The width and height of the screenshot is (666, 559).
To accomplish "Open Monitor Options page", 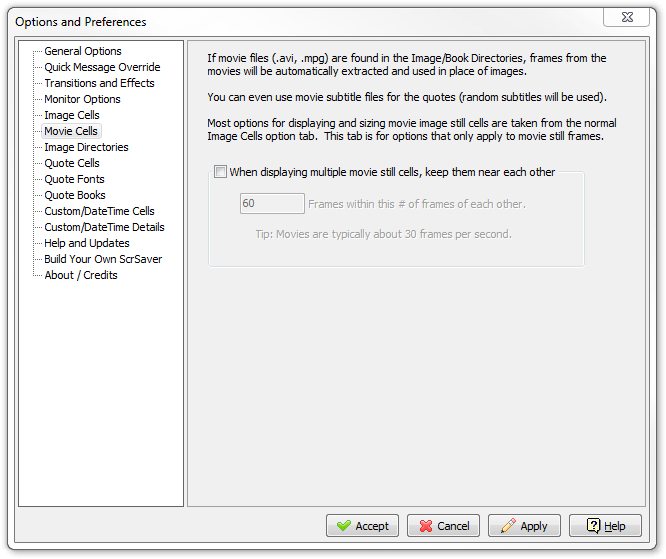I will 82,99.
